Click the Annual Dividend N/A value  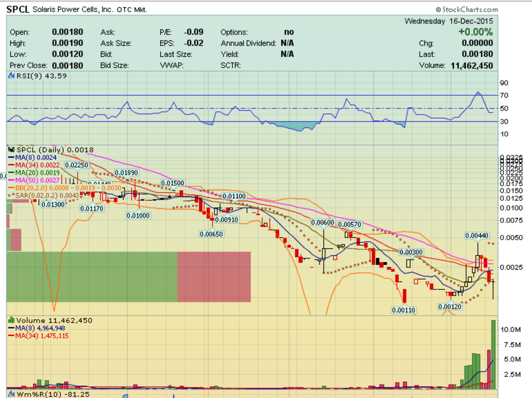pos(287,43)
